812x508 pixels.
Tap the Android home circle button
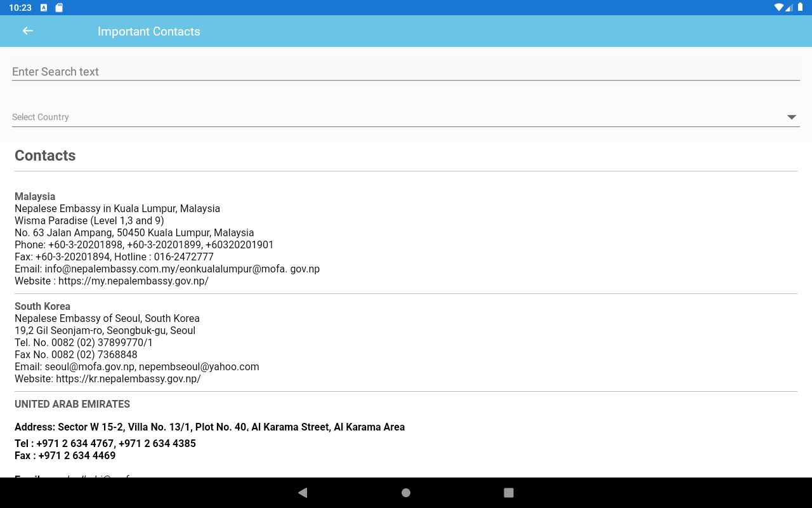(x=406, y=493)
